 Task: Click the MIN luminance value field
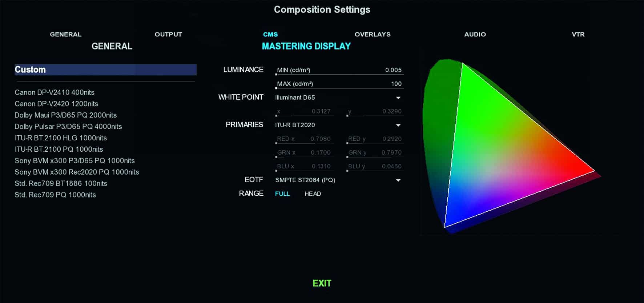point(339,70)
